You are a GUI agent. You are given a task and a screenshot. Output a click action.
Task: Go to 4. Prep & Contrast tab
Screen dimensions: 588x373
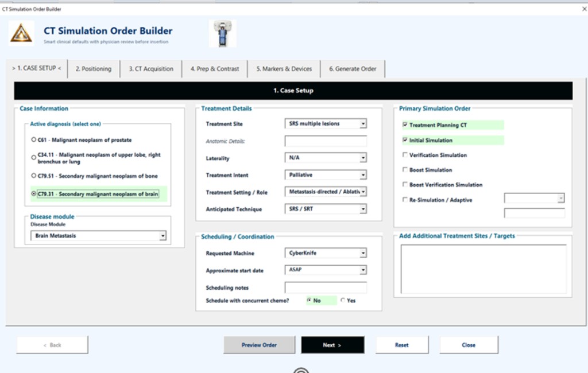(x=215, y=69)
